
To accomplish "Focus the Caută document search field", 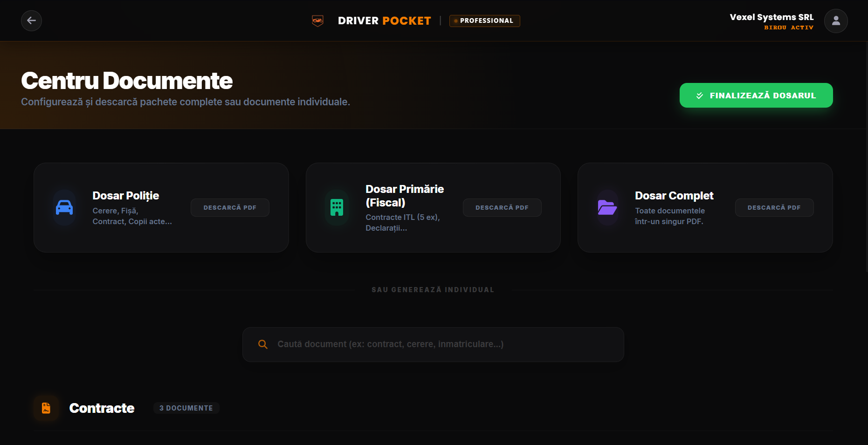I will click(433, 344).
